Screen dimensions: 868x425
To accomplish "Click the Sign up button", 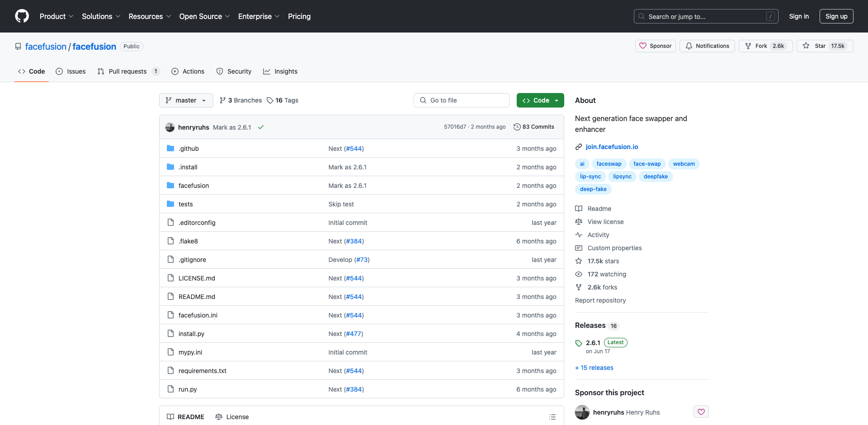I will tap(836, 16).
